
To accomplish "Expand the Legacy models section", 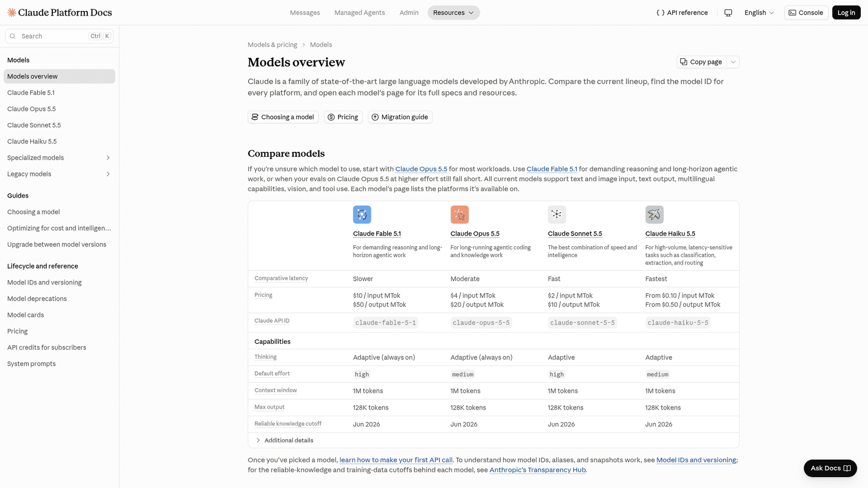I will point(108,174).
